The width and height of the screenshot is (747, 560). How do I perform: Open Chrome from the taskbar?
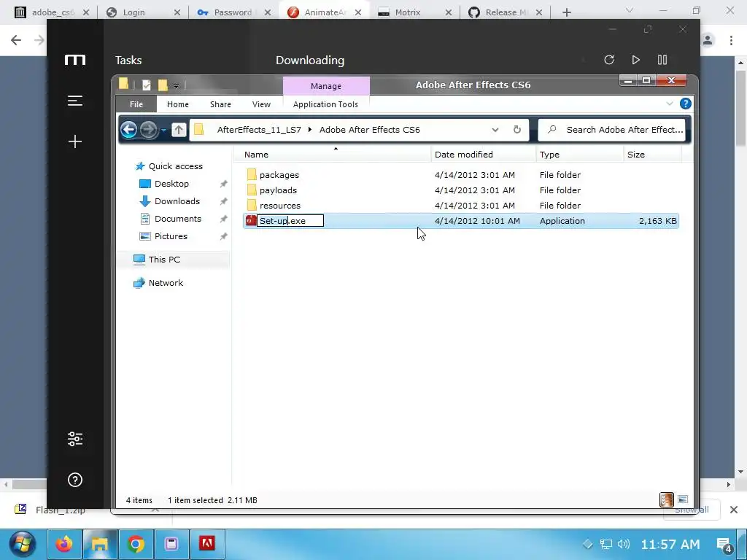(x=135, y=544)
